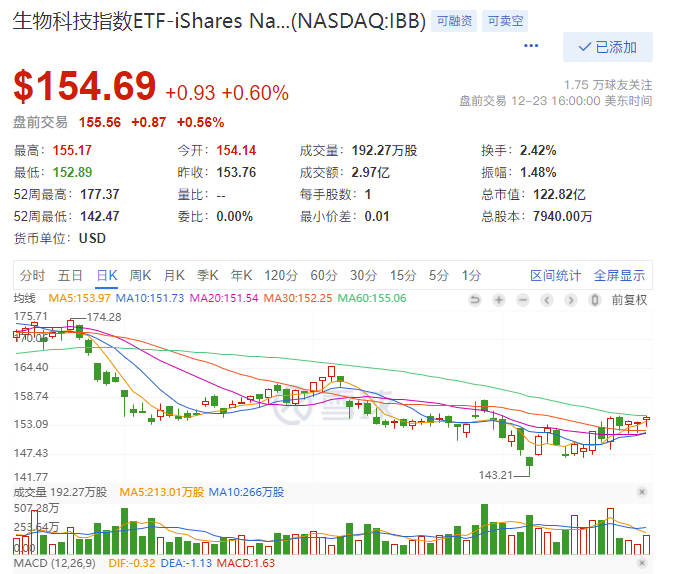This screenshot has width=673, height=574.
Task: Click the 换手 value 2.42%
Action: [x=538, y=150]
